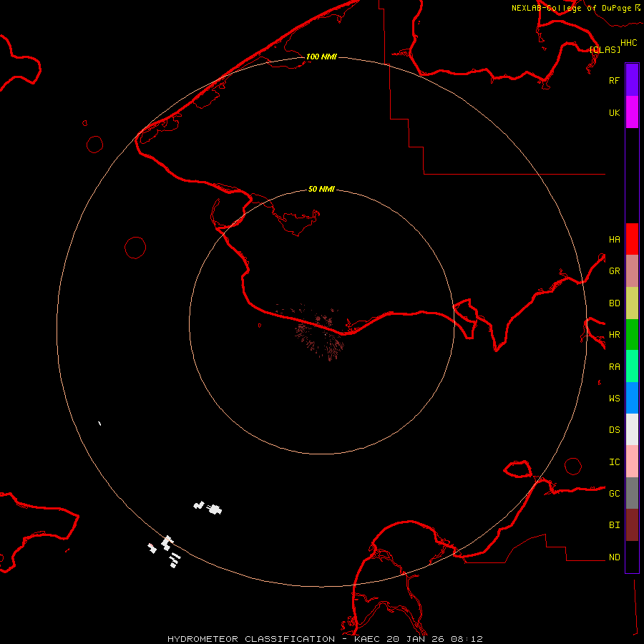Click the [CLAS] units label
The width and height of the screenshot is (644, 644).
tap(605, 50)
